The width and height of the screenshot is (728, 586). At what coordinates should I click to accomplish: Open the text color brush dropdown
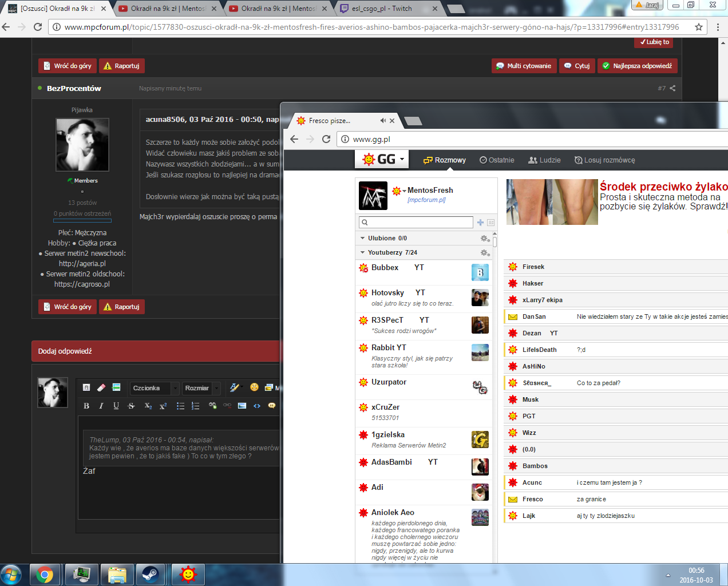pos(236,387)
